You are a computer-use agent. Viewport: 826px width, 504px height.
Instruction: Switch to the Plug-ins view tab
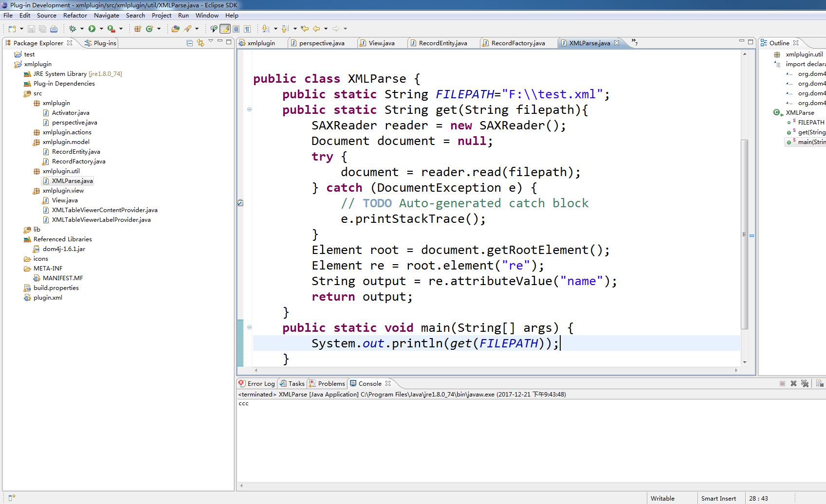pos(100,43)
